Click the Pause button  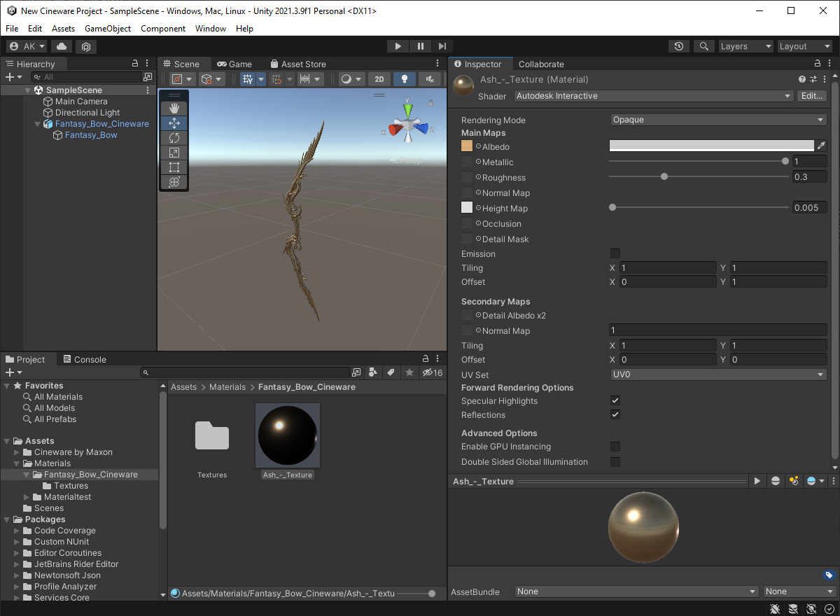click(421, 46)
